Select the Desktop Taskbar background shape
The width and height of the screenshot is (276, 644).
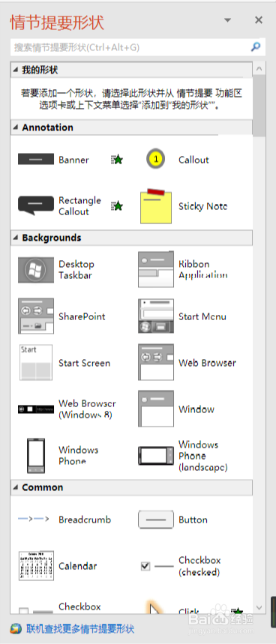coord(36,270)
